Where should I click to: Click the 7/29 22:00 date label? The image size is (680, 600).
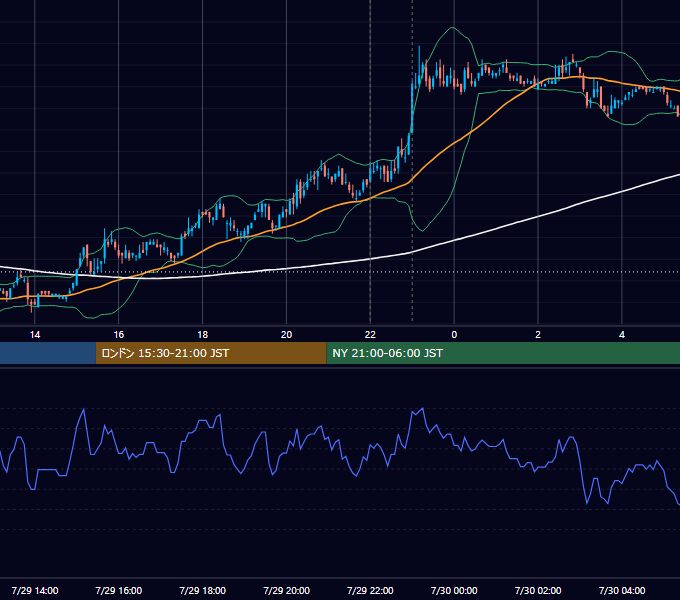tap(370, 590)
